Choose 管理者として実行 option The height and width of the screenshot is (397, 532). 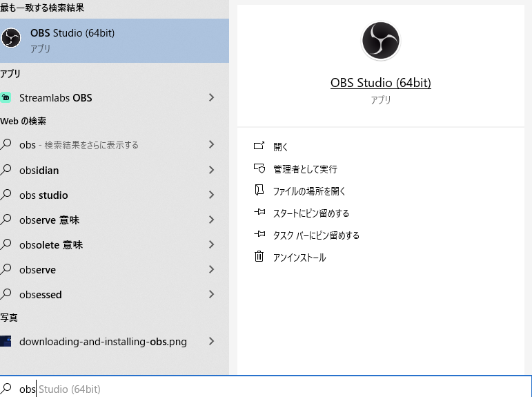pyautogui.click(x=305, y=168)
